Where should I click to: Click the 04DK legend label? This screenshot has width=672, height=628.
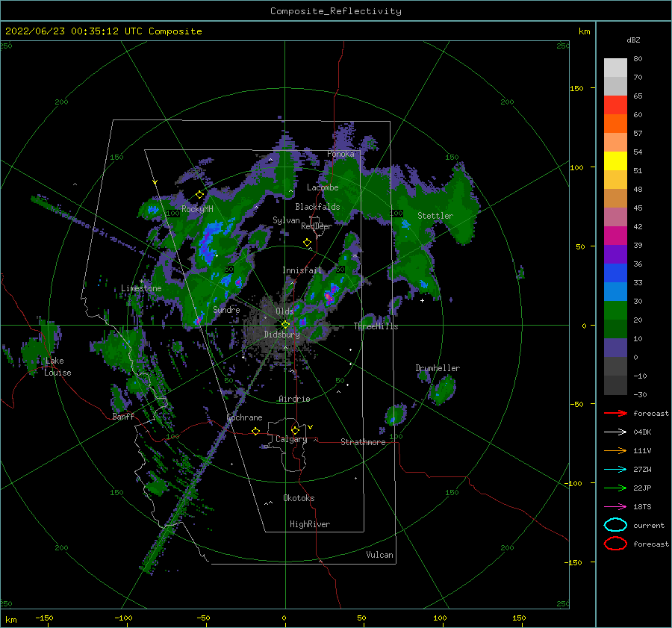click(642, 432)
